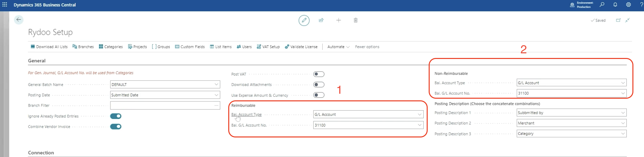Open the Groups action
Image resolution: width=644 pixels, height=157 pixels.
(161, 47)
